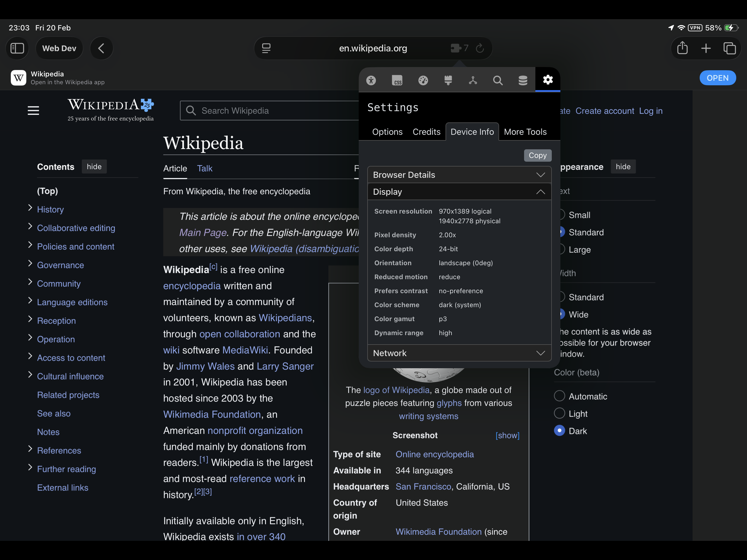Open the CSS tool icon
Screen dimensions: 747x560
pyautogui.click(x=397, y=80)
